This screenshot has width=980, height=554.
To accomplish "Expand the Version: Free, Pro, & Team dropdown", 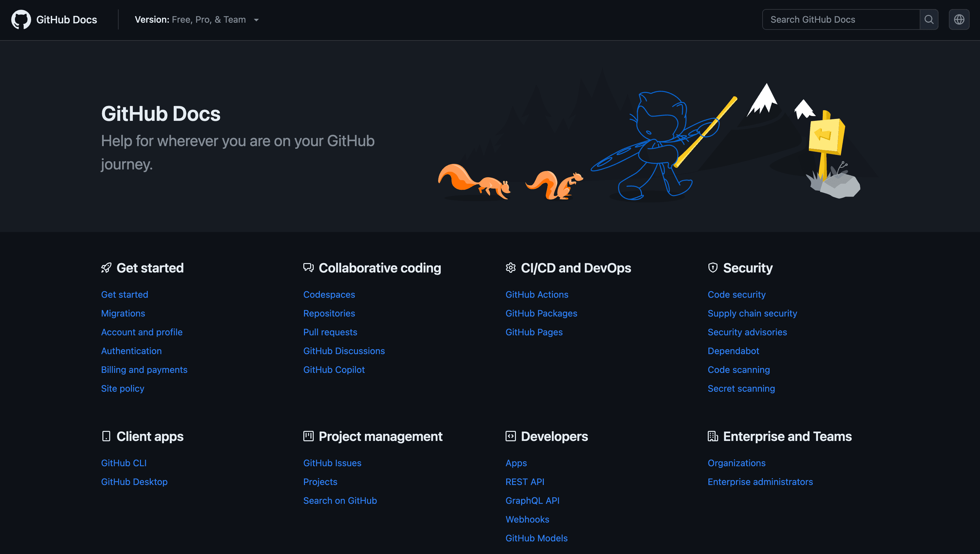I will pyautogui.click(x=197, y=19).
